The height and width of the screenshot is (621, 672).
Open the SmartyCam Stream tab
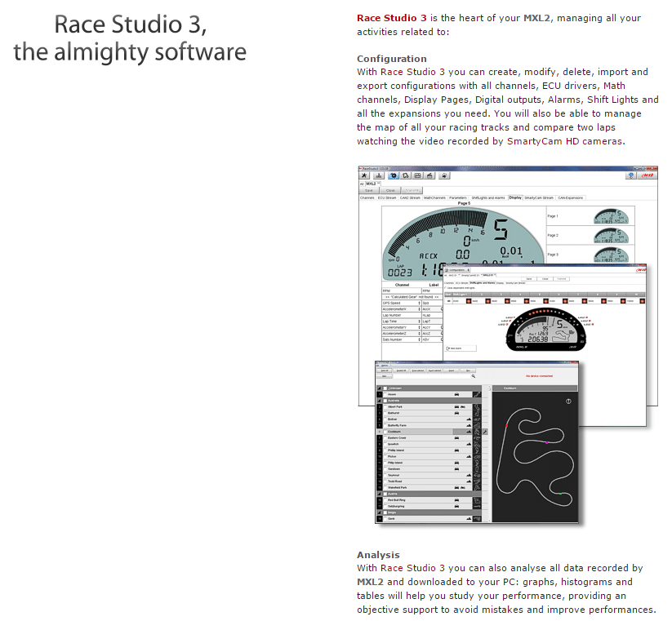coord(539,197)
